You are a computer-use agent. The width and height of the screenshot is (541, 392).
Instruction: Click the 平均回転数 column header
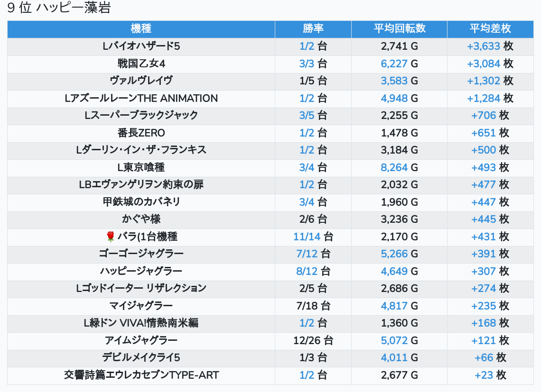pyautogui.click(x=400, y=29)
